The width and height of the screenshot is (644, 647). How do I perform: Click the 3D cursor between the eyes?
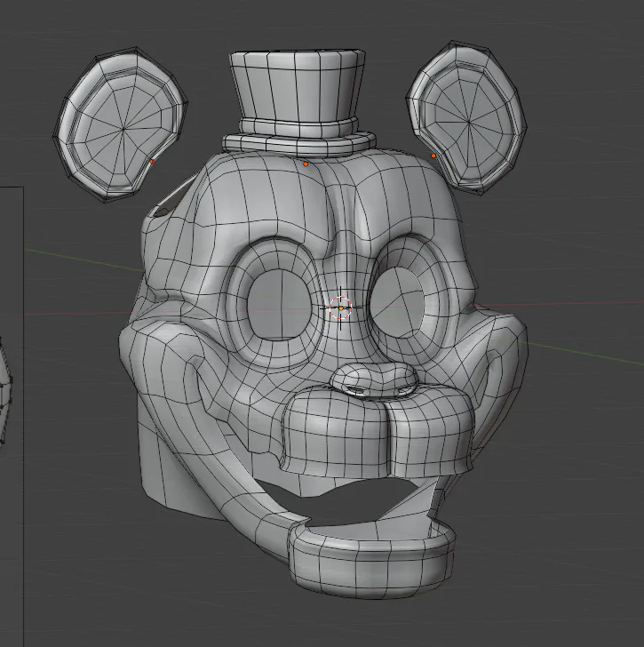pos(341,308)
